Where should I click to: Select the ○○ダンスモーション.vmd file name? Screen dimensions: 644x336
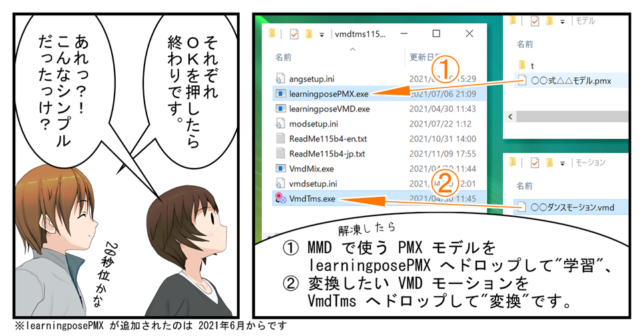[573, 207]
